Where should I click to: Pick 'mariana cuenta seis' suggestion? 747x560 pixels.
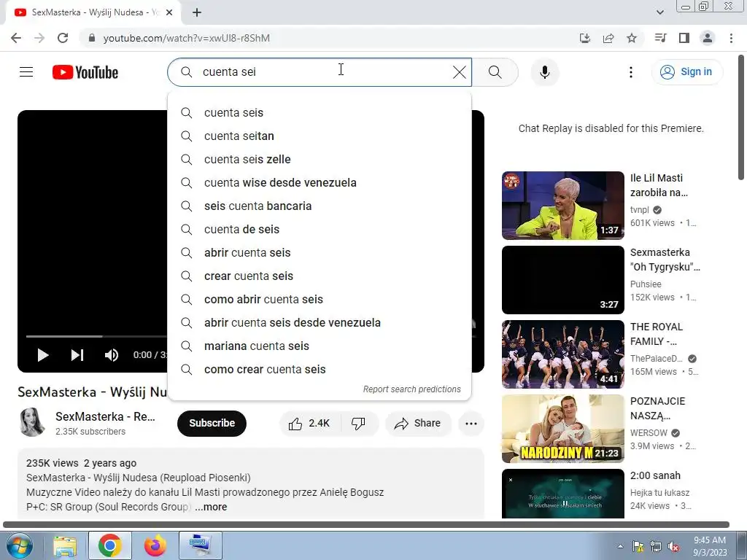point(320,346)
